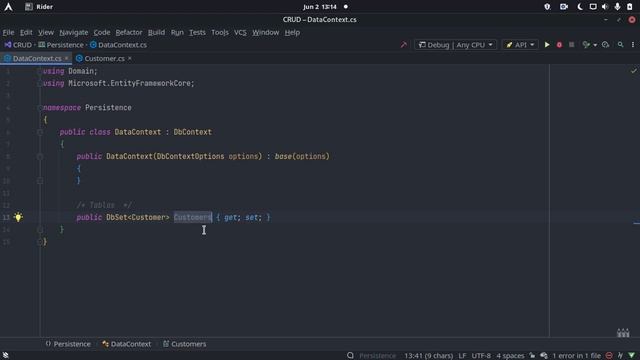This screenshot has height=360, width=640.
Task: Click the profiler clock icon
Action: 605,45
